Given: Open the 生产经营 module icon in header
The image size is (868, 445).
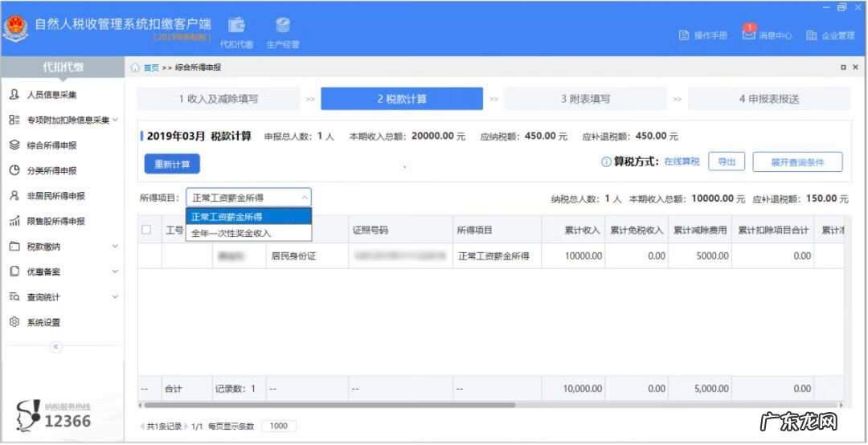Looking at the screenshot, I should [283, 32].
